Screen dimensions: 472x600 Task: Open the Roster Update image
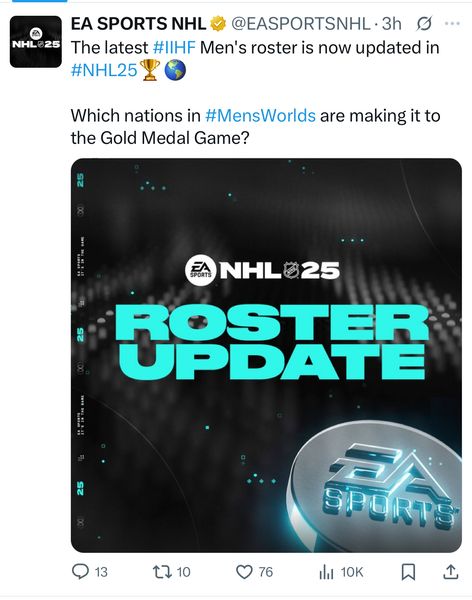[266, 355]
